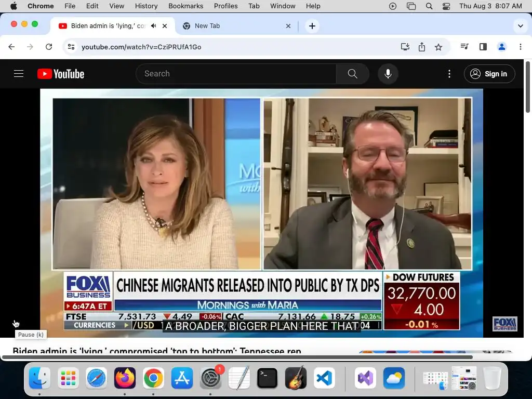The height and width of the screenshot is (399, 532).
Task: Open the Edit menu
Action: click(92, 6)
